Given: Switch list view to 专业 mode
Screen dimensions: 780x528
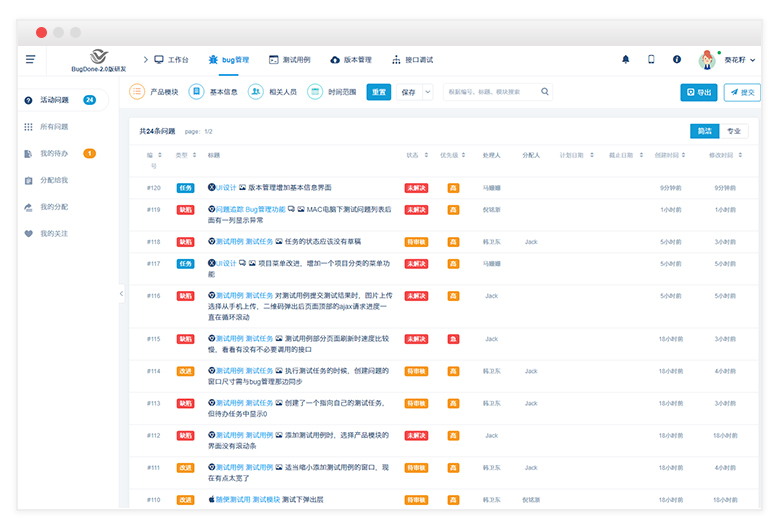Looking at the screenshot, I should coord(734,131).
